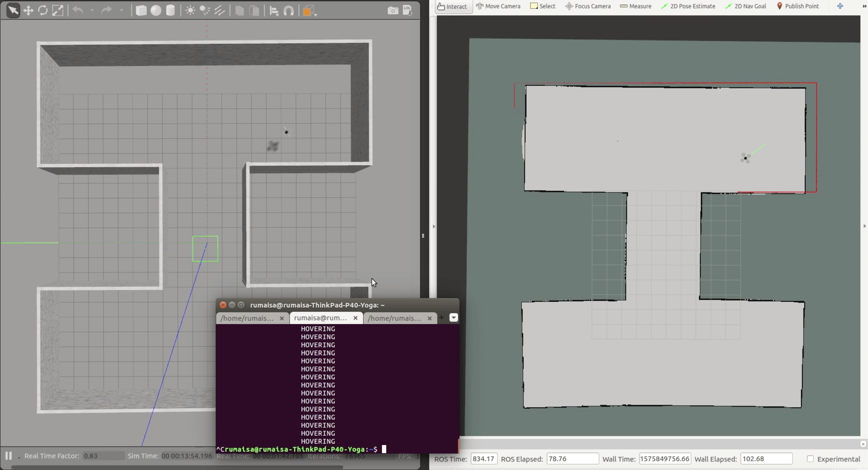Viewport: 868px width, 470px height.
Task: Insert a sphere shape in Gazebo
Action: coord(156,11)
